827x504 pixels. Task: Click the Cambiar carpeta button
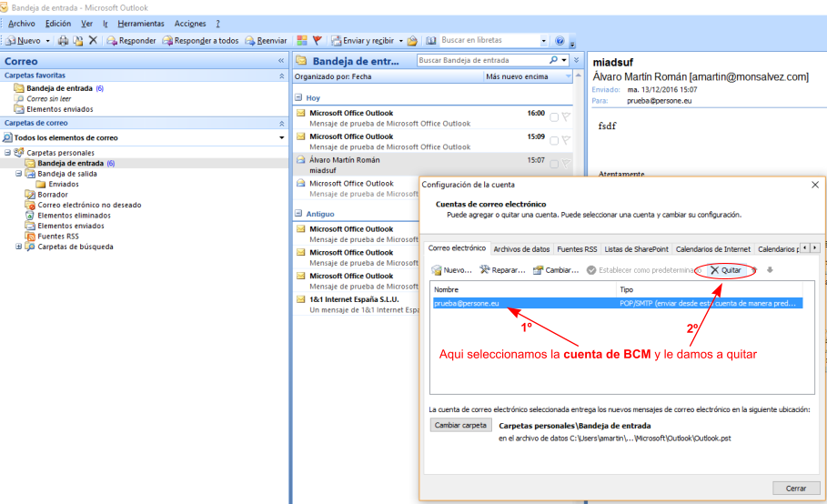(460, 425)
